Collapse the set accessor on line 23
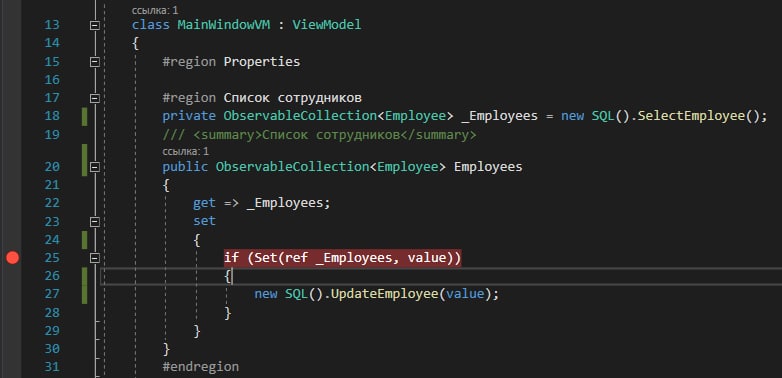This screenshot has height=378, width=782. (95, 221)
